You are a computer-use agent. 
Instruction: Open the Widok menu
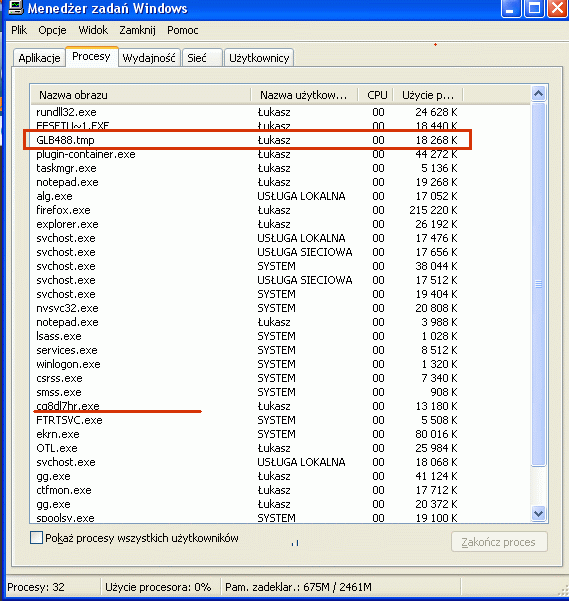point(93,30)
